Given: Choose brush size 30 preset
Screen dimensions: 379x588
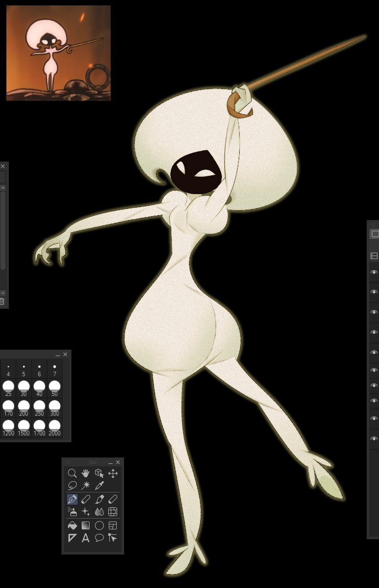Looking at the screenshot, I should point(24,388).
